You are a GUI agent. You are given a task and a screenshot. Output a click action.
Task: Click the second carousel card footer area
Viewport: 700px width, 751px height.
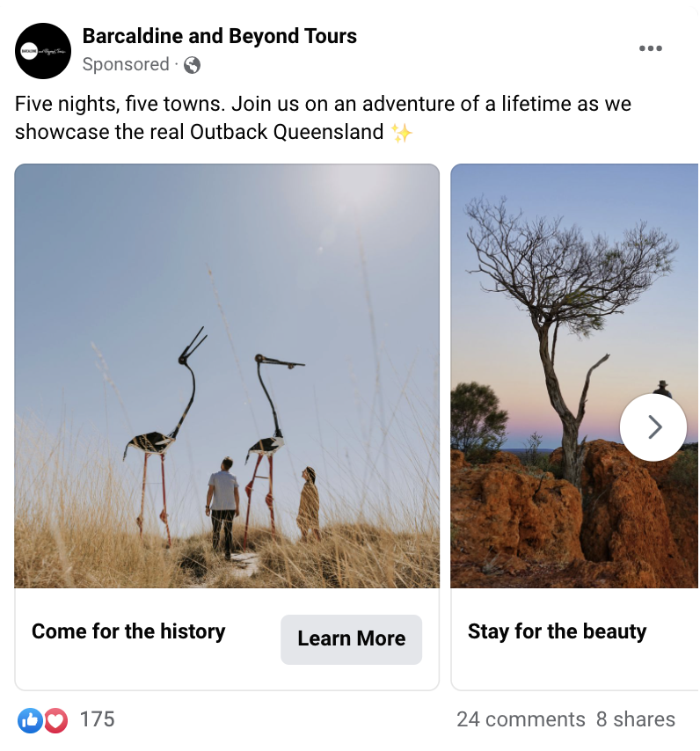click(574, 639)
